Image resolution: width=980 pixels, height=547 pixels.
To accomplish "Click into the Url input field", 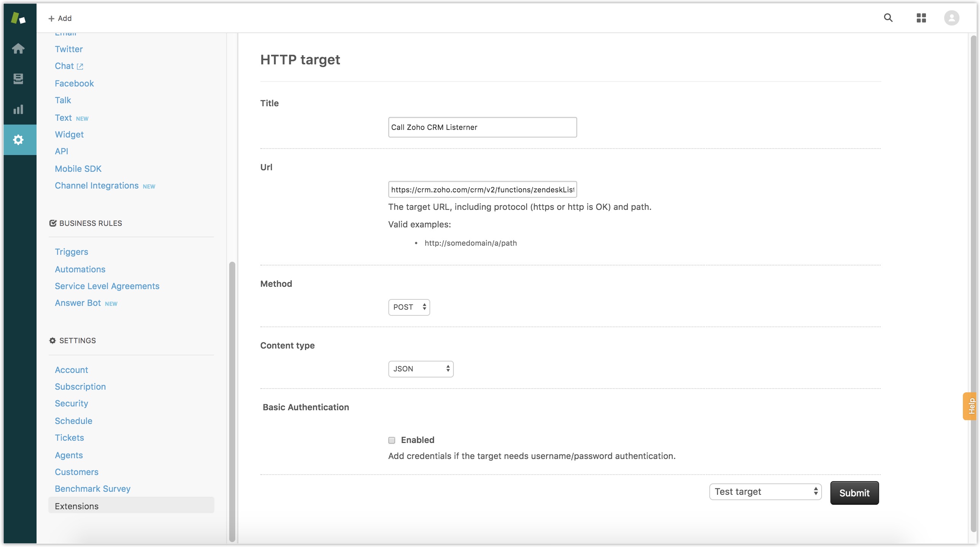I will [482, 189].
